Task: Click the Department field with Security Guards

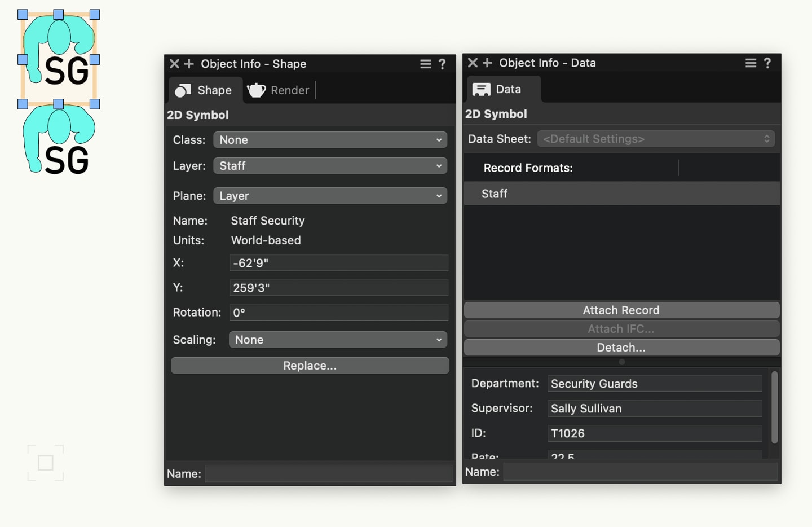Action: (655, 384)
